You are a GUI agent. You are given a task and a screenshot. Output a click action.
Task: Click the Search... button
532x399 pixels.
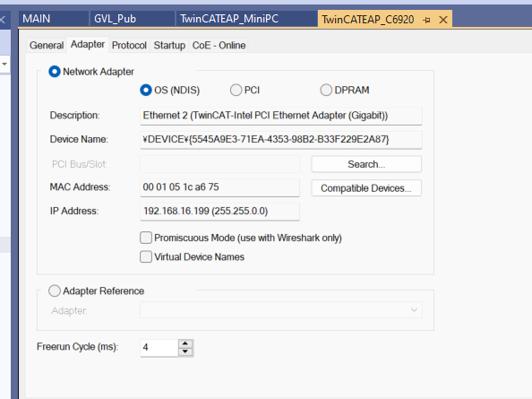(366, 164)
